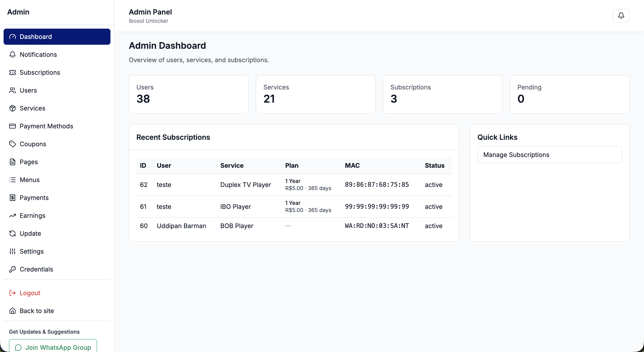This screenshot has height=352, width=644.
Task: Click the Credentials key icon
Action: [x=13, y=269]
